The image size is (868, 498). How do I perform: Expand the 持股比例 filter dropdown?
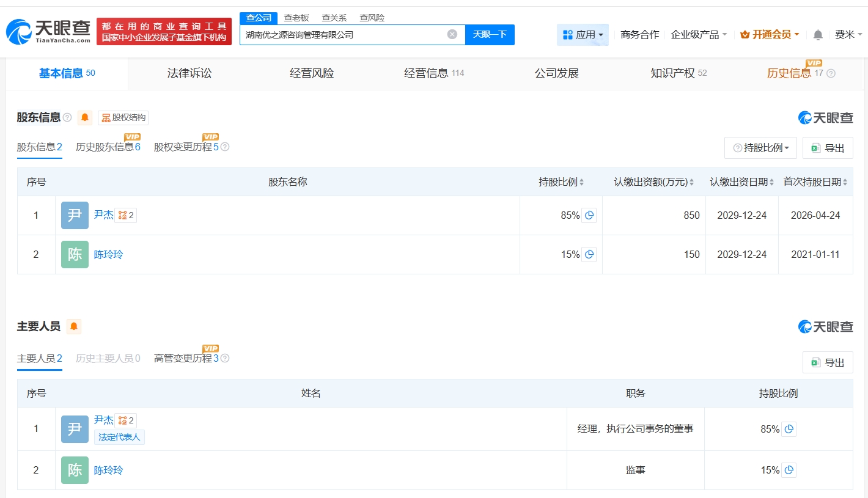coord(760,148)
